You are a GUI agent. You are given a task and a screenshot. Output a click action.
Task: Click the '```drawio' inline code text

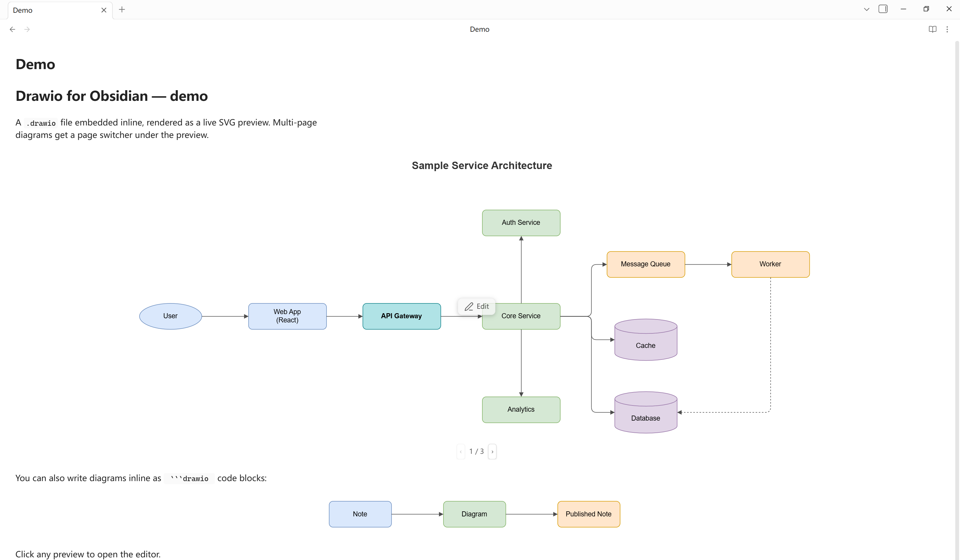189,478
